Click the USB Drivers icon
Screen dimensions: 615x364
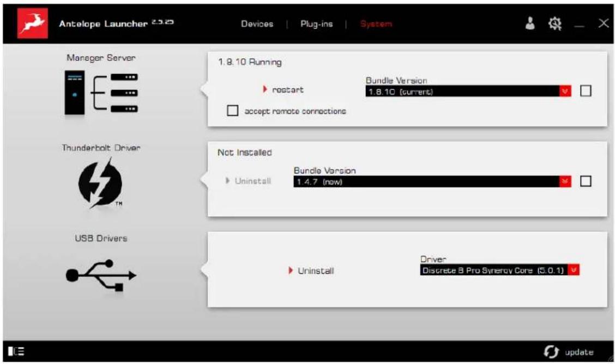coord(101,275)
